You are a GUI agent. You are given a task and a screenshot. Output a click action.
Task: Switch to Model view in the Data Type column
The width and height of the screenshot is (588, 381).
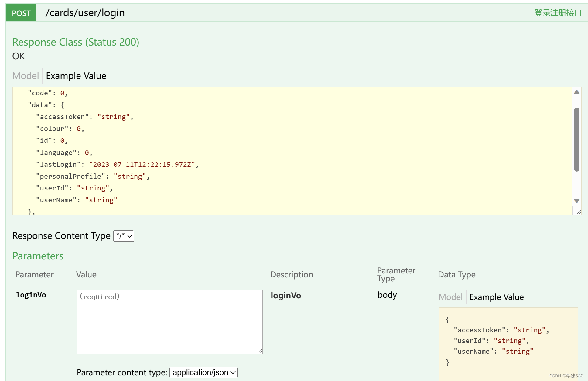tap(450, 297)
